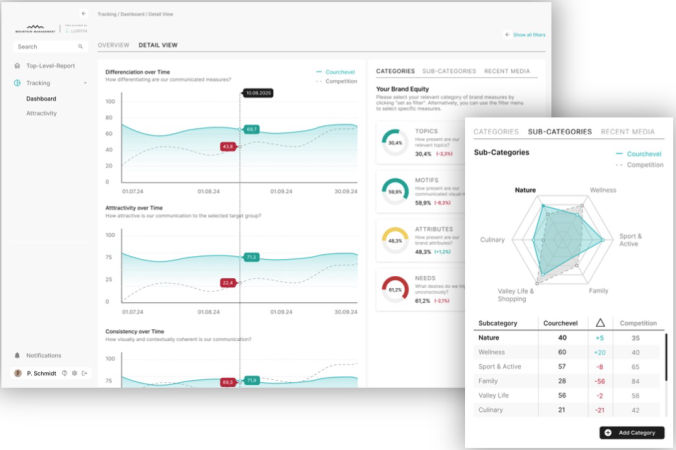
Task: Collapse sidebar with the back arrow
Action: point(82,14)
